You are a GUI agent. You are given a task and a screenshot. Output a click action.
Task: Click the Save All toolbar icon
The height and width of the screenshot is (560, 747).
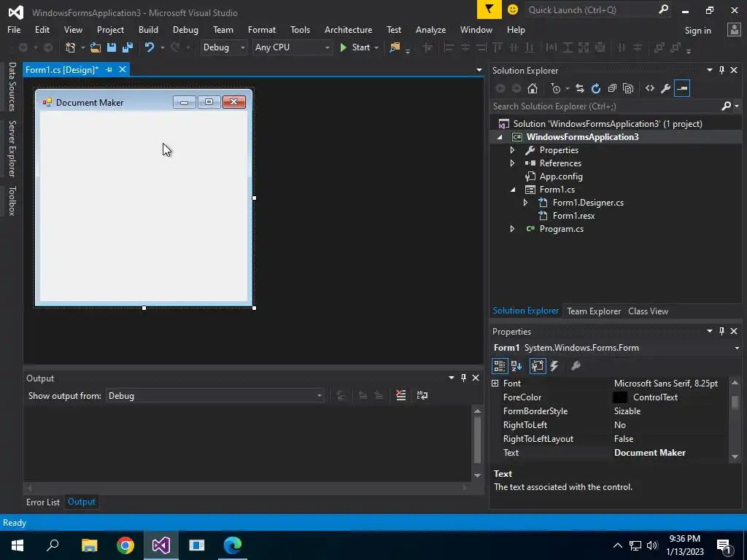coord(127,47)
